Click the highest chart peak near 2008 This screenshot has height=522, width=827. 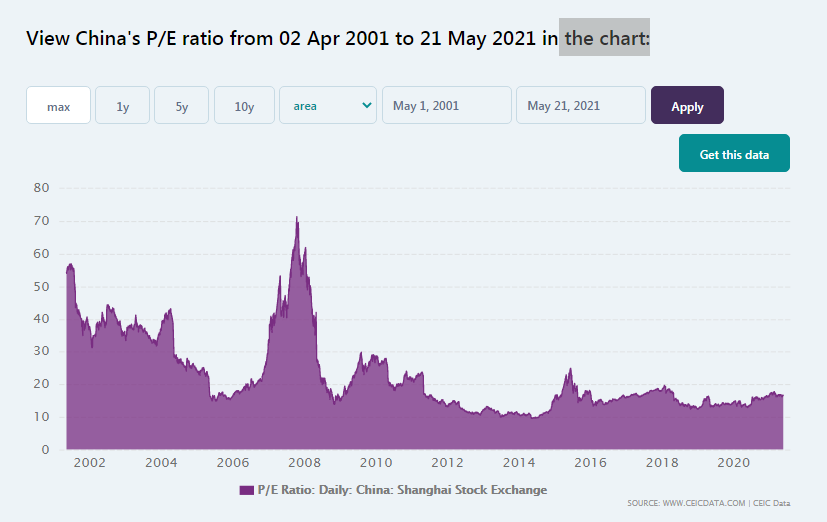296,219
